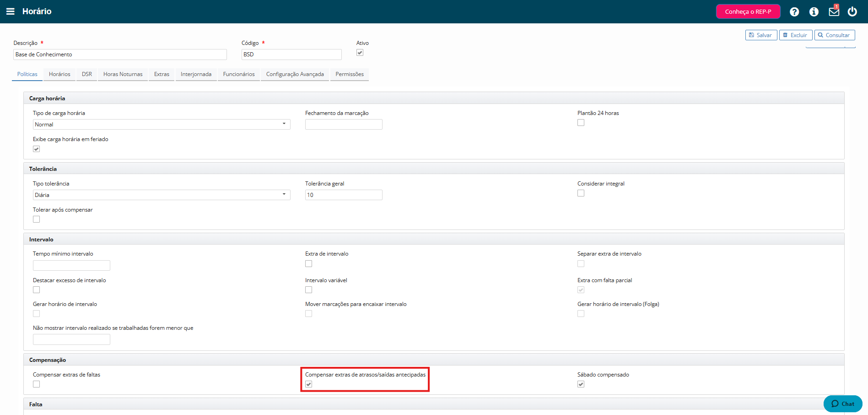This screenshot has height=415, width=868.
Task: Toggle Compensar extras de faltas checkbox
Action: (x=37, y=384)
